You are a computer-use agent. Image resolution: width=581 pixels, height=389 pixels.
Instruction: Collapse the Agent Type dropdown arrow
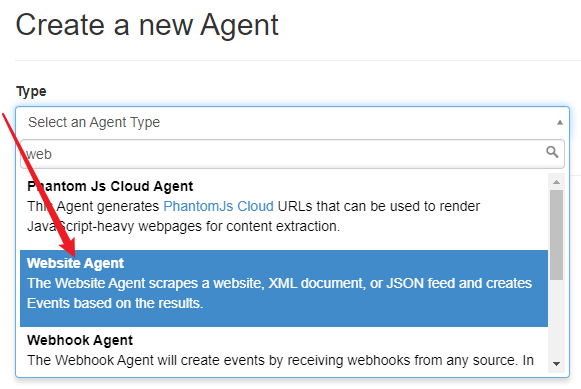[x=560, y=122]
